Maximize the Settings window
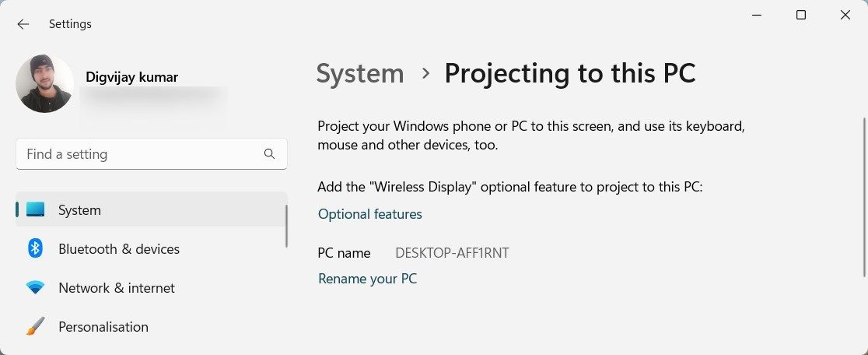 (x=801, y=15)
